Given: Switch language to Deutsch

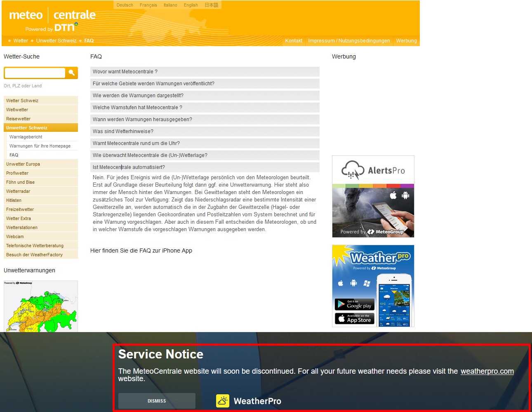Looking at the screenshot, I should click(x=125, y=5).
